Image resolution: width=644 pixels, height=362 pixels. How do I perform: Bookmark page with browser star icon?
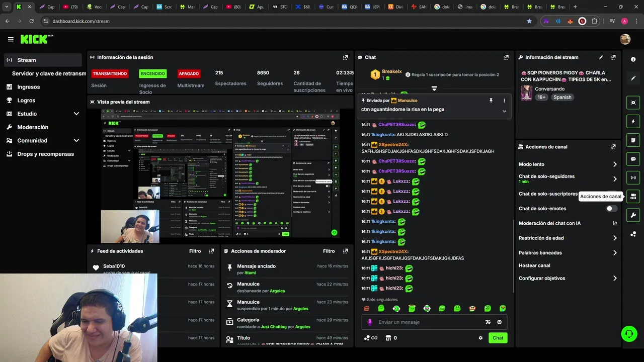click(x=529, y=21)
